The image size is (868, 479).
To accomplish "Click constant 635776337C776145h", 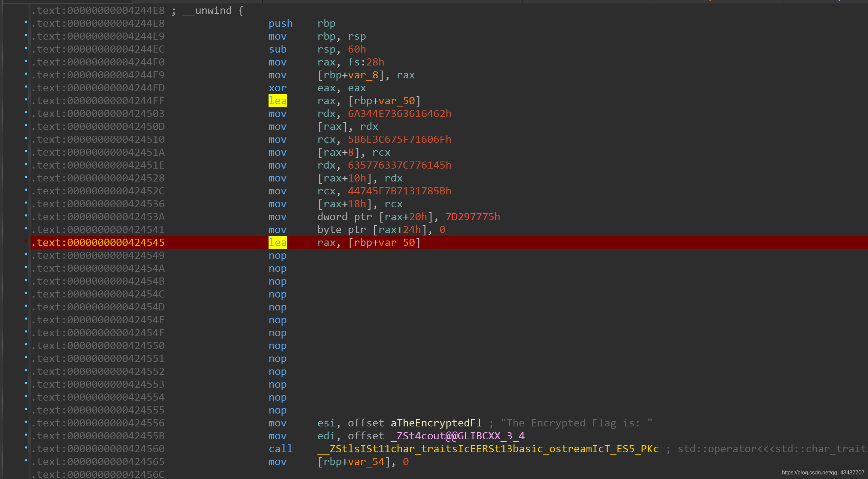I will (x=399, y=165).
